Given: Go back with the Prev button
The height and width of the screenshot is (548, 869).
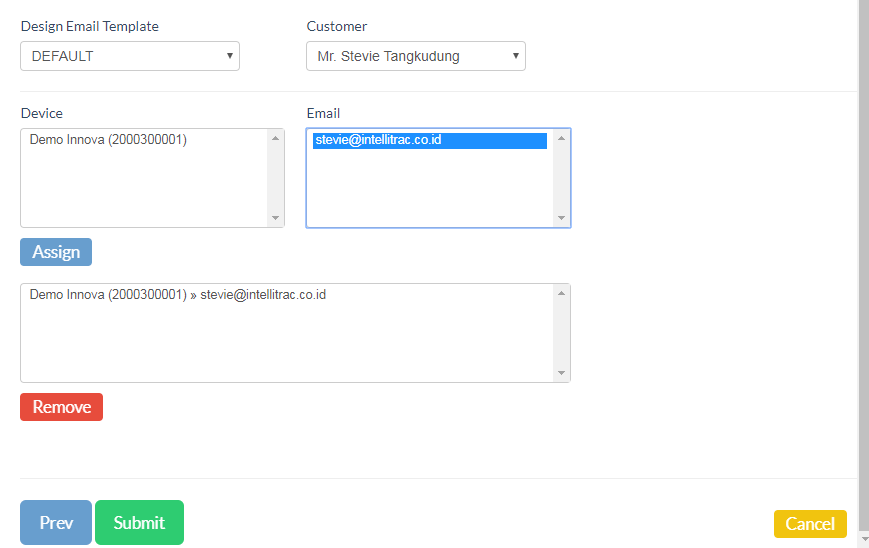Looking at the screenshot, I should pos(56,522).
